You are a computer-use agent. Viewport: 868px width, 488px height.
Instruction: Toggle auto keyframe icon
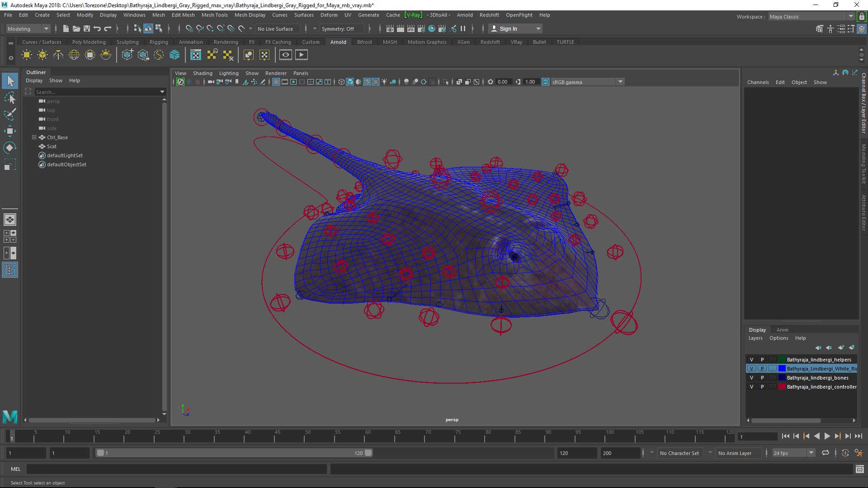(x=845, y=453)
